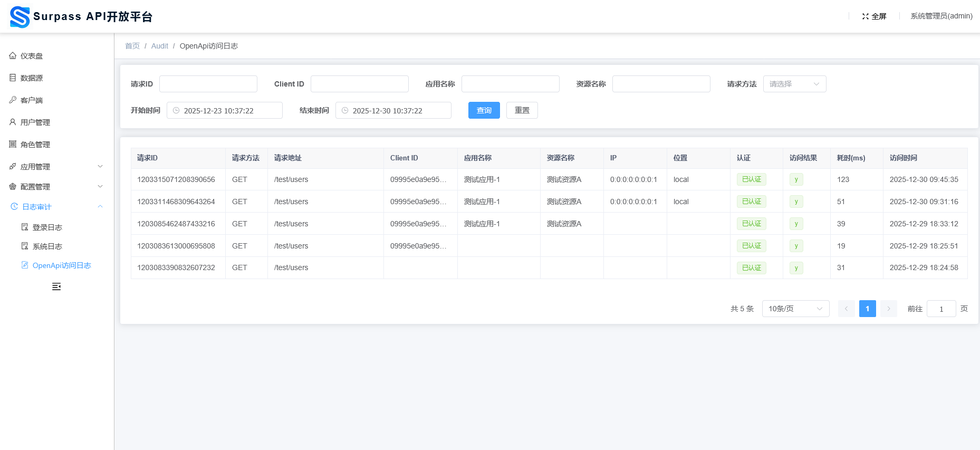Viewport: 980px width, 450px height.
Task: Click the 全屏 fullscreen button
Action: (x=875, y=16)
